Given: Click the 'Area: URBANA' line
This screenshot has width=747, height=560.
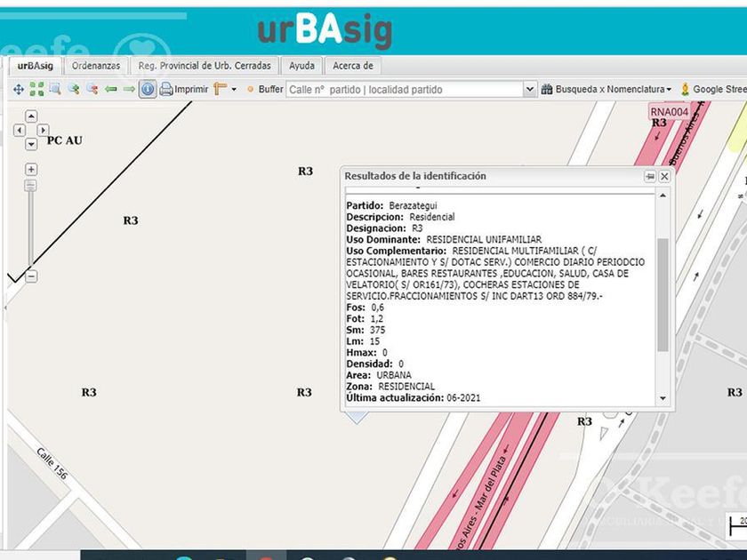Looking at the screenshot, I should [379, 375].
